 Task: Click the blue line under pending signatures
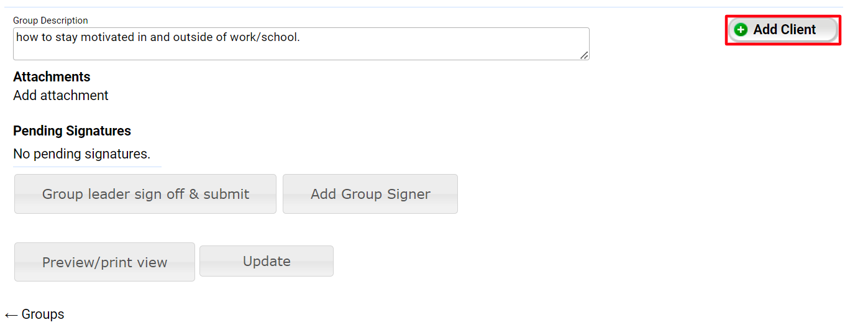tap(87, 167)
